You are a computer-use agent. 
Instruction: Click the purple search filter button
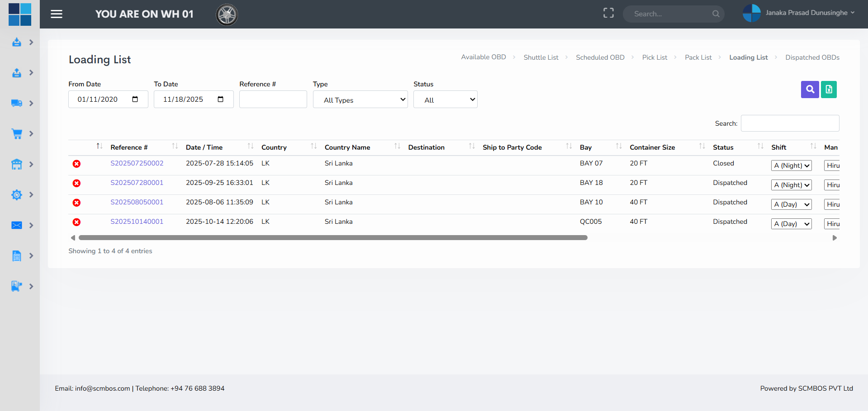point(810,90)
